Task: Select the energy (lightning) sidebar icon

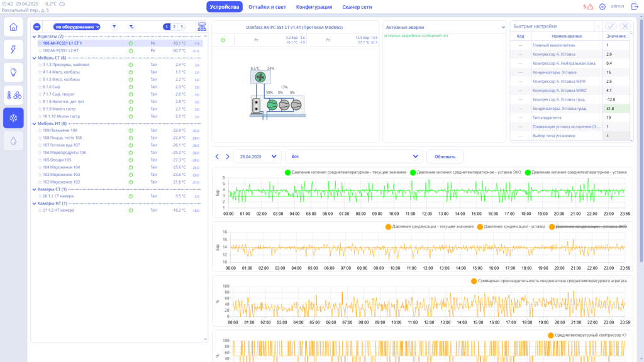Action: point(13,50)
